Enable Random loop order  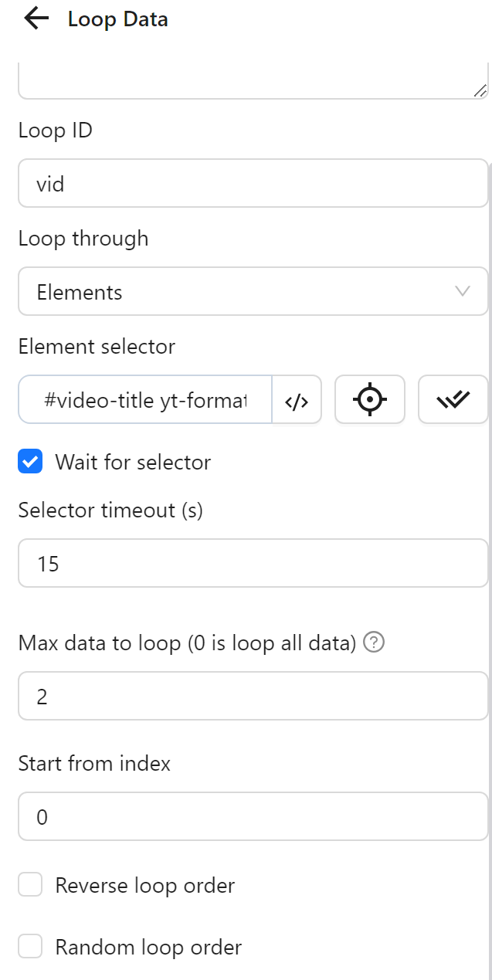point(30,946)
